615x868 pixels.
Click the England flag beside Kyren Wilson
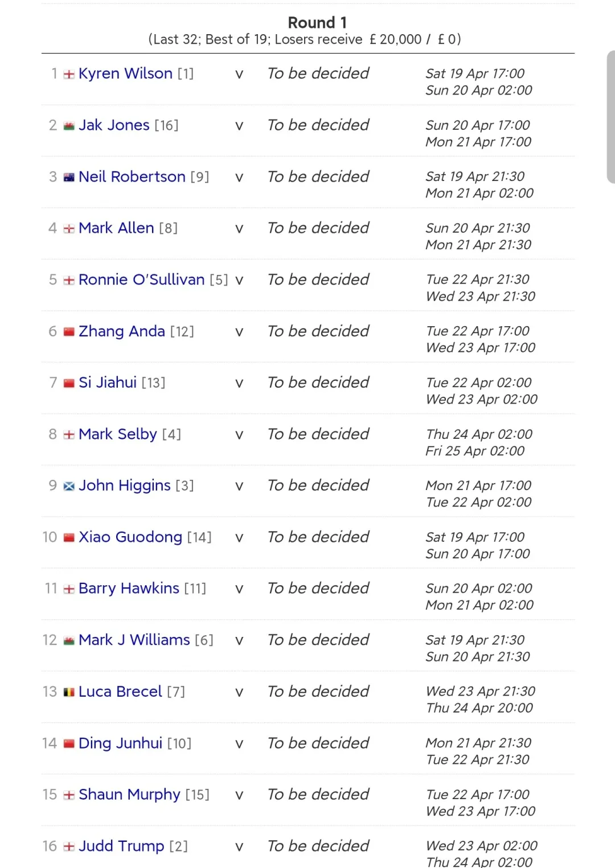click(69, 75)
